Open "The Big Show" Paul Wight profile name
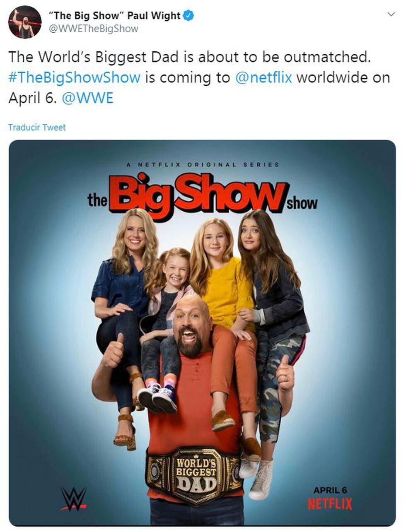 pos(115,16)
